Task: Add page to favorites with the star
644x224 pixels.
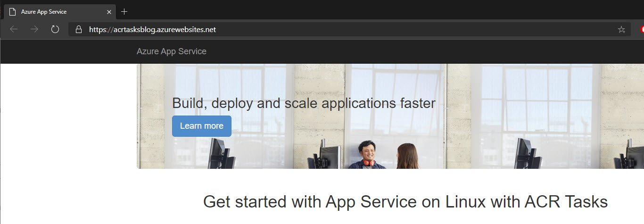Action: click(621, 30)
